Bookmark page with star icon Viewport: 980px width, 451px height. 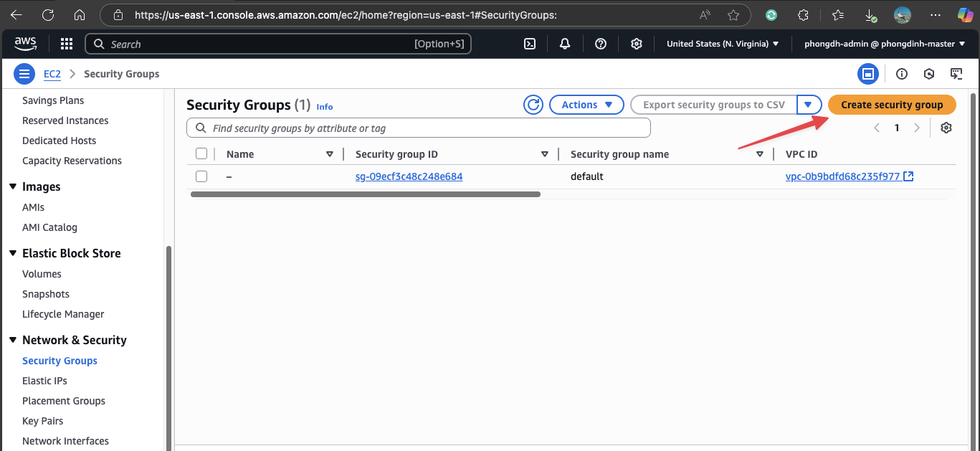pyautogui.click(x=733, y=15)
